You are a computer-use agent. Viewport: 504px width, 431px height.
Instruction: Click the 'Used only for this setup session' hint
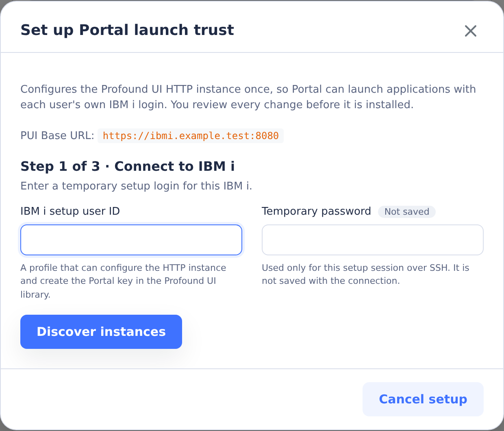click(365, 274)
